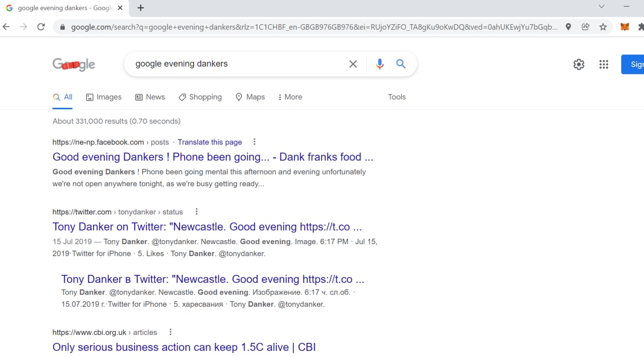Select the All results tab
The width and height of the screenshot is (644, 357).
pyautogui.click(x=63, y=97)
